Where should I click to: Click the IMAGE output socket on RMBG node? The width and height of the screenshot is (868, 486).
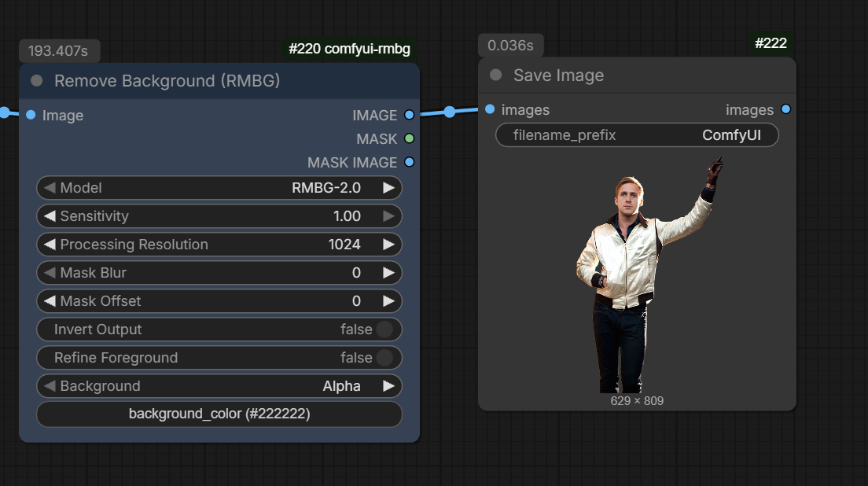click(409, 115)
